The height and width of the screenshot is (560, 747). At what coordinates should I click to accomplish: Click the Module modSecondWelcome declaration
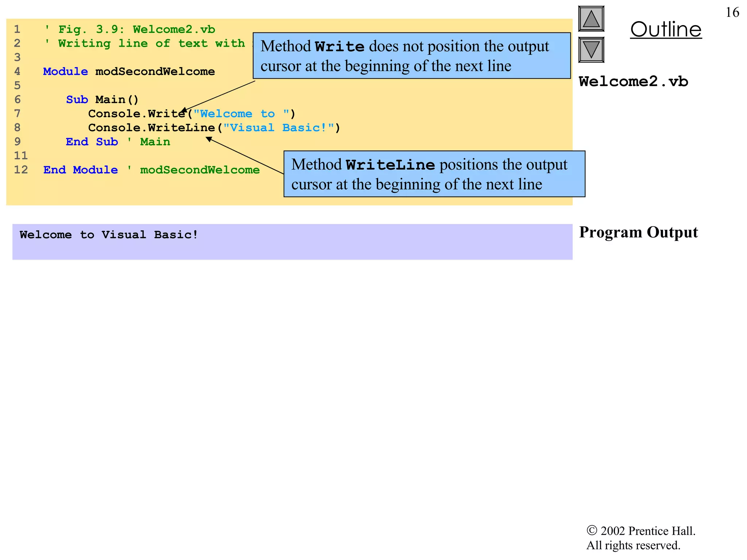click(129, 71)
